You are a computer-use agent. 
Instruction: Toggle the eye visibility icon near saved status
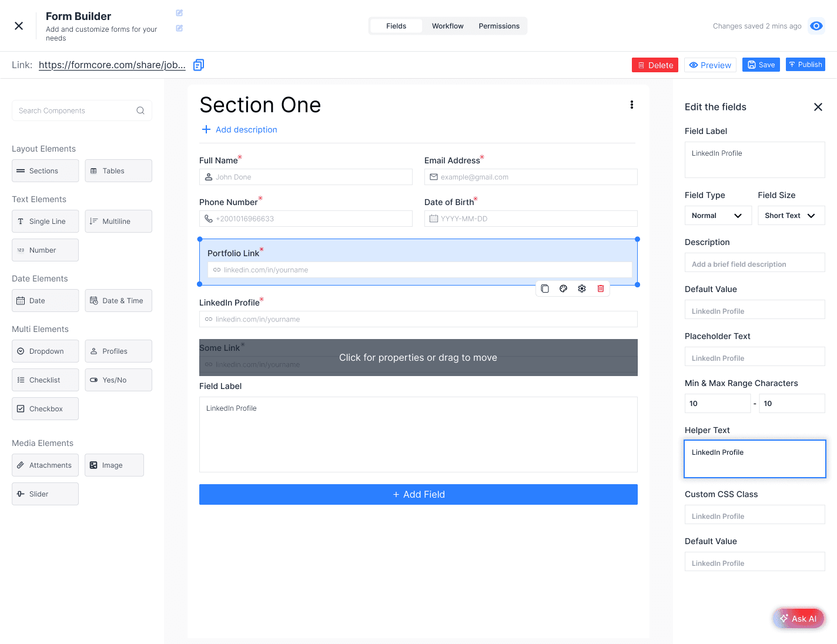pyautogui.click(x=816, y=26)
